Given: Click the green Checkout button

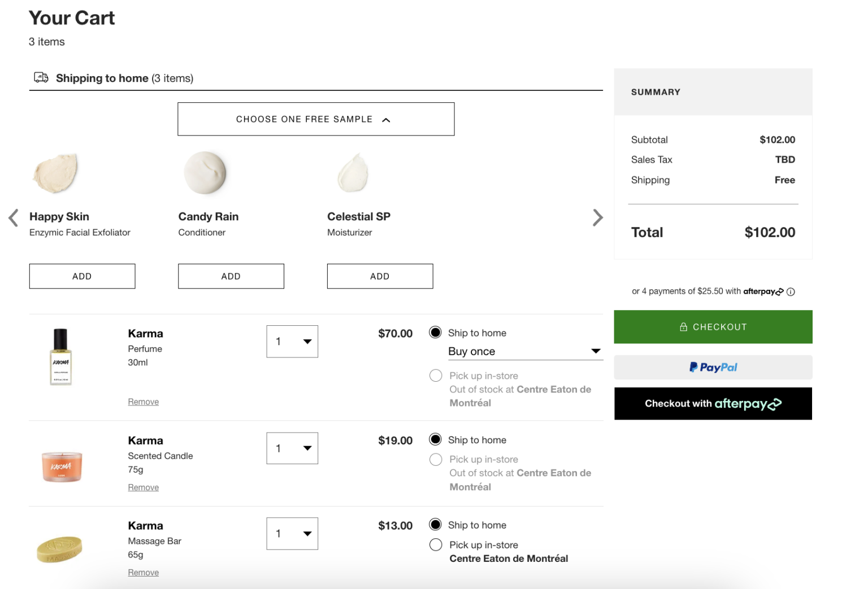Looking at the screenshot, I should click(x=713, y=326).
